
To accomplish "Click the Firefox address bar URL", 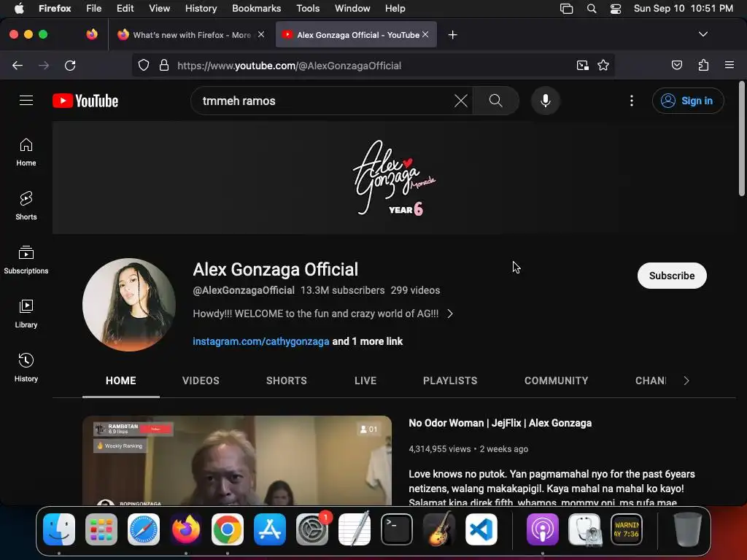I will (x=289, y=65).
